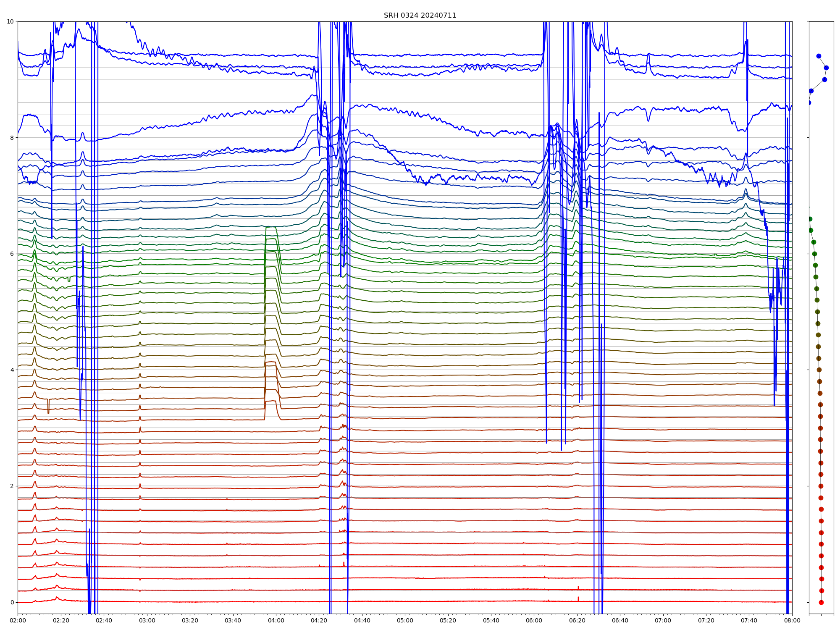Click the 06:40 time axis label
Viewport: 840px width, 630px height.
(x=620, y=620)
